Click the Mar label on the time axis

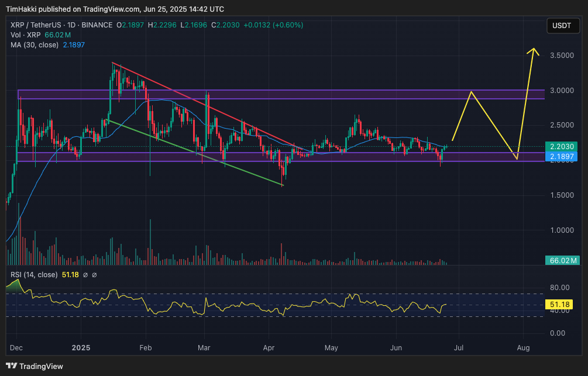point(204,348)
